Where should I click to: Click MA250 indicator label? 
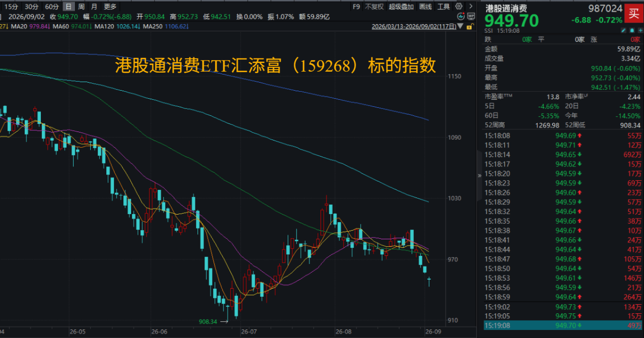pos(153,27)
